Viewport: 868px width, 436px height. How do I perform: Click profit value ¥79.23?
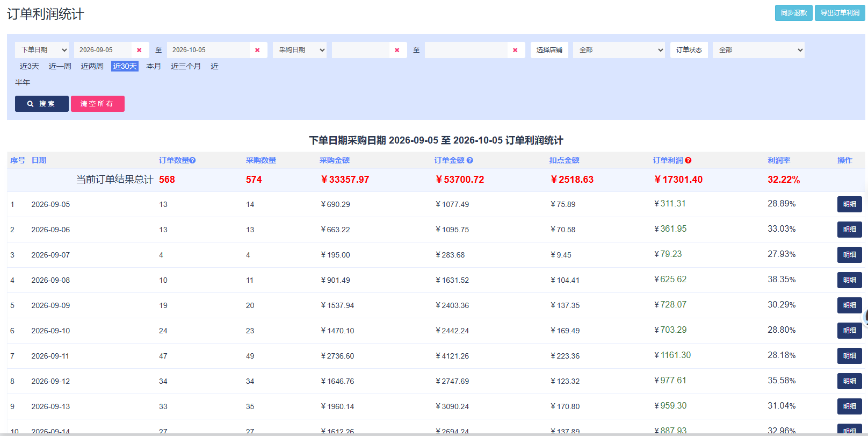pos(668,254)
